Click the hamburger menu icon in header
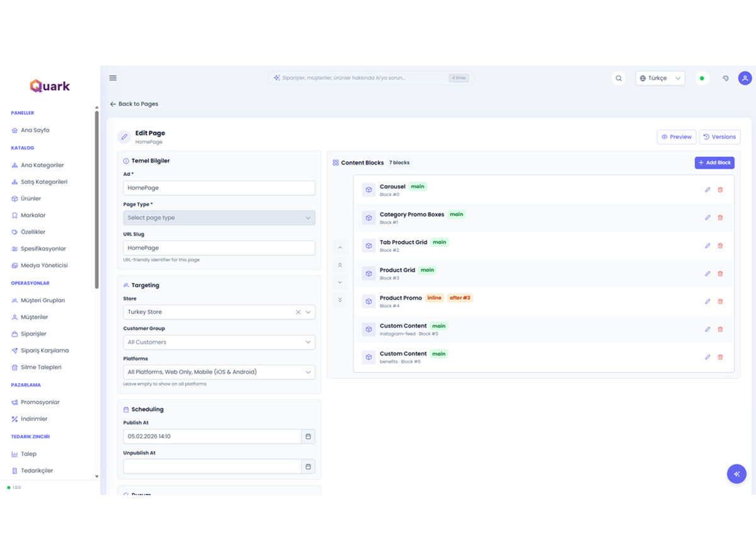The width and height of the screenshot is (756, 560). tap(113, 78)
